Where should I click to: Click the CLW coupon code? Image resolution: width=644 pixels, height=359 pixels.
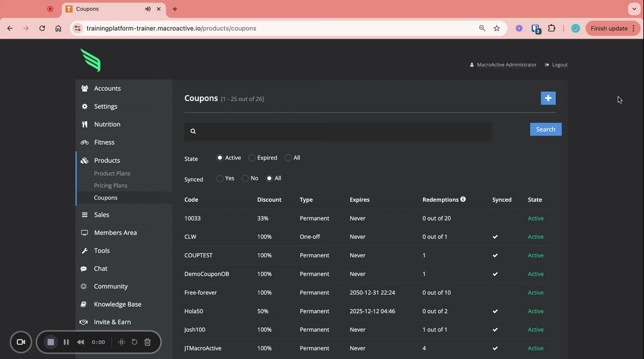click(x=190, y=237)
